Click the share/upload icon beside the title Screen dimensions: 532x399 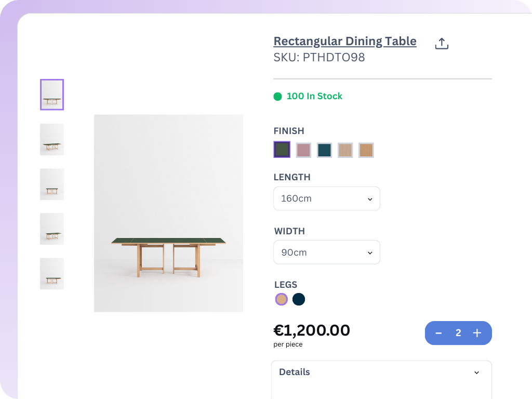click(442, 44)
